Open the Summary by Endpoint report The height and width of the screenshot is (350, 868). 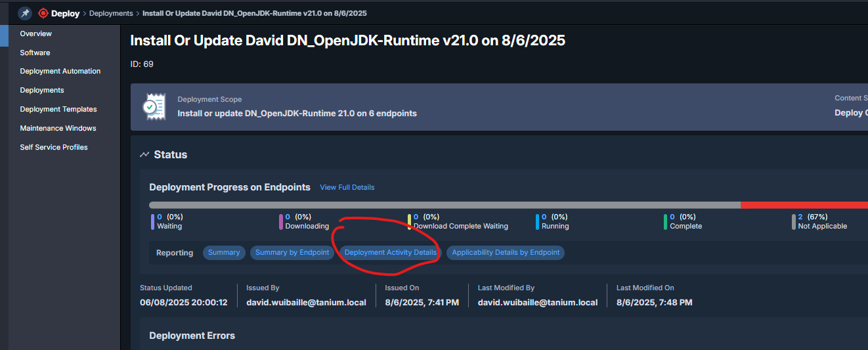(x=292, y=253)
